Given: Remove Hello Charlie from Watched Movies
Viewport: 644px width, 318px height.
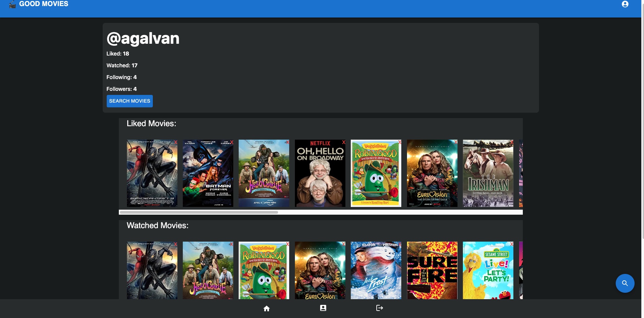Looking at the screenshot, I should point(232,244).
